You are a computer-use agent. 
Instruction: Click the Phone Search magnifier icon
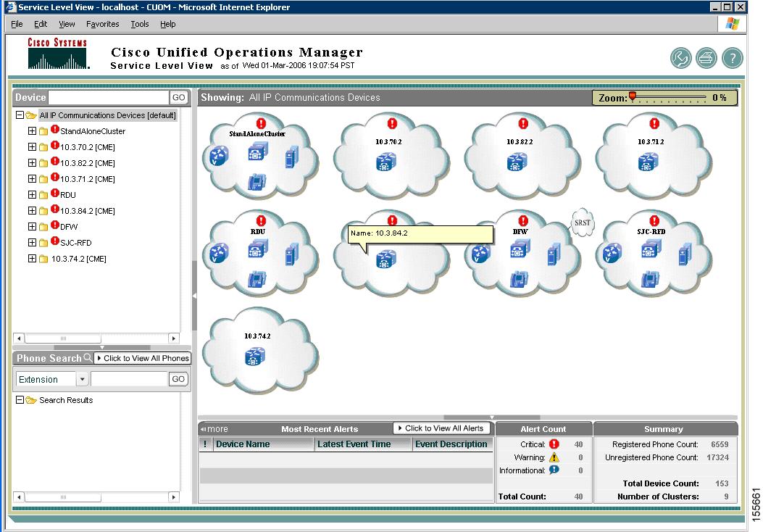click(x=88, y=358)
